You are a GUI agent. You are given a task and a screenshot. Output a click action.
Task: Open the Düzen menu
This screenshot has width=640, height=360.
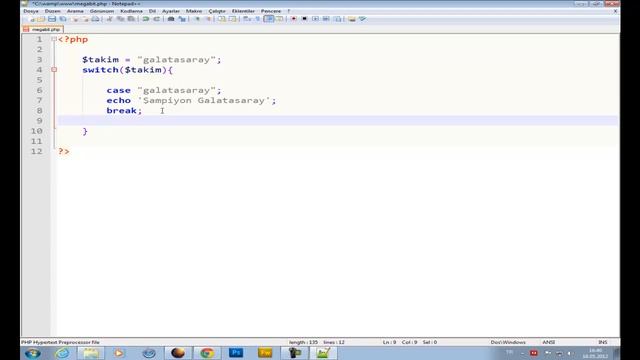point(53,11)
